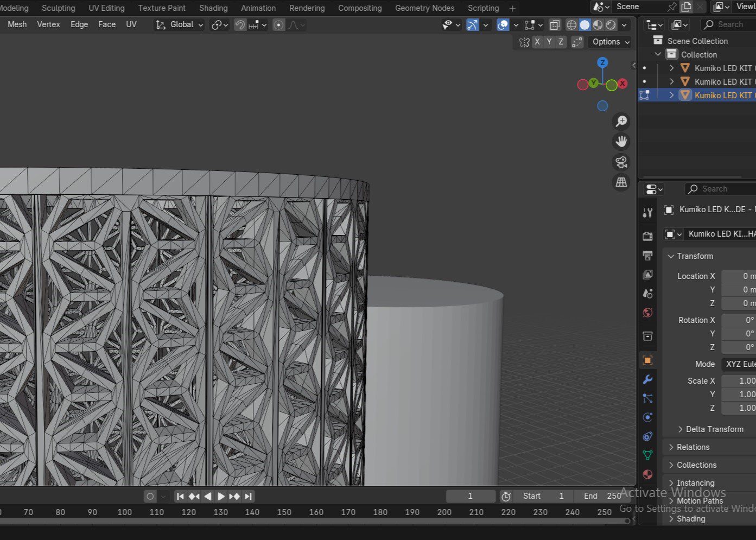Screen dimensions: 756x540
Task: Toggle proportional editing button
Action: coord(278,25)
